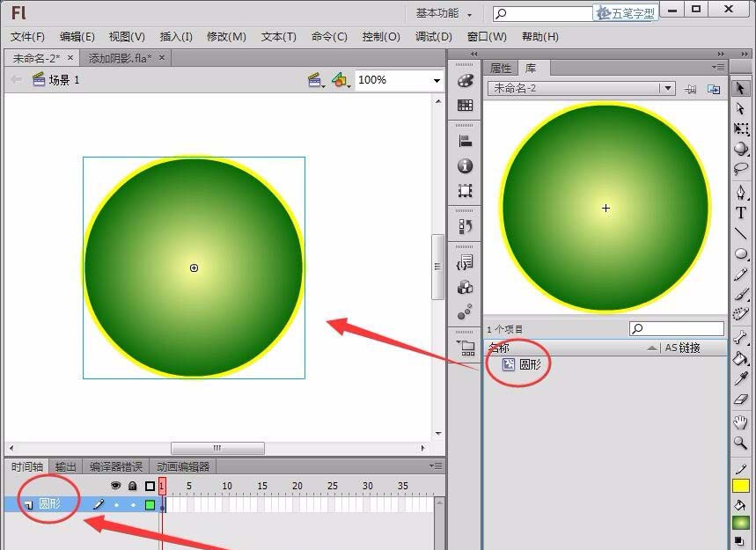
Task: Pin the current library
Action: click(690, 89)
